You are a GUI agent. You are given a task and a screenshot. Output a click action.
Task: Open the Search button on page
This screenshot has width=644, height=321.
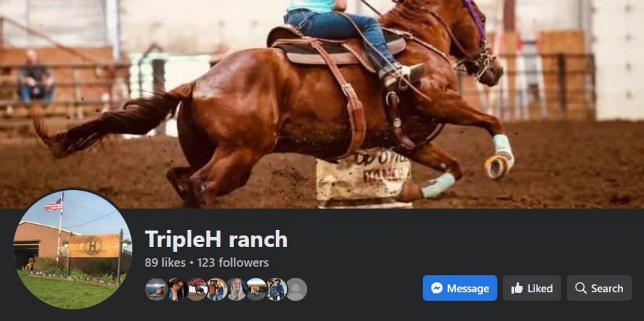coord(599,288)
